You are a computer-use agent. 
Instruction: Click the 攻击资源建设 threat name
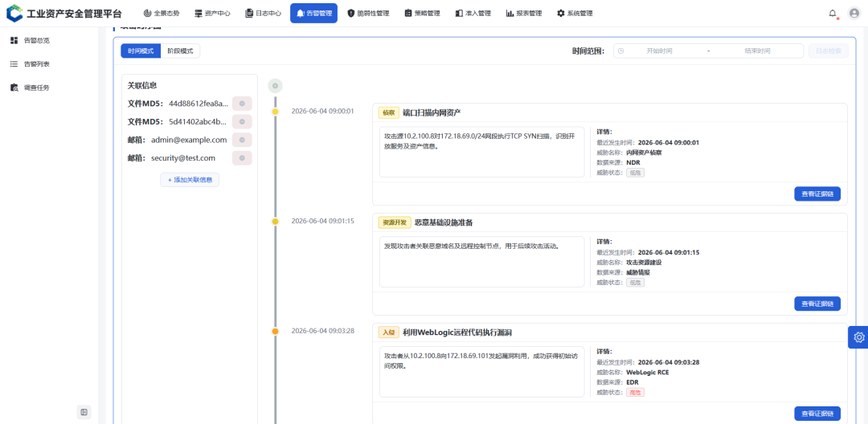[x=643, y=262]
